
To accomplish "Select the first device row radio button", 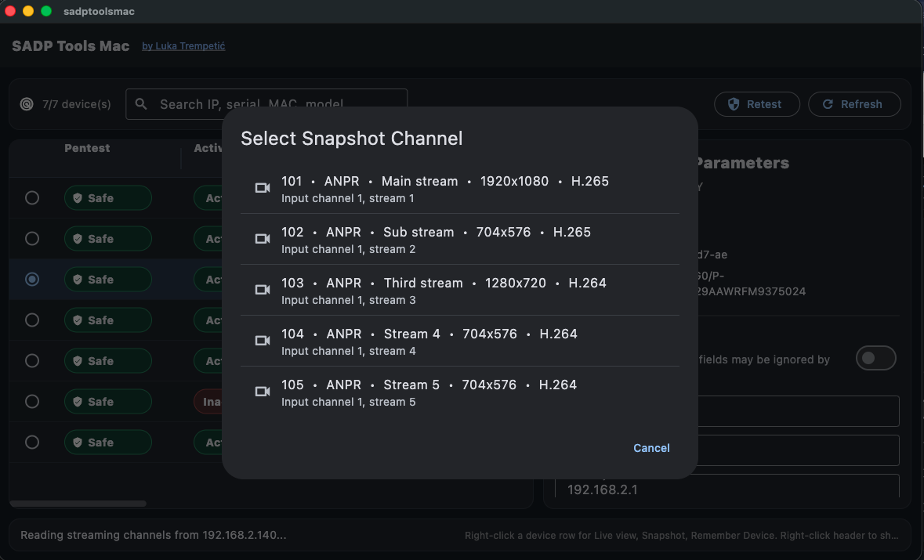I will coord(32,198).
